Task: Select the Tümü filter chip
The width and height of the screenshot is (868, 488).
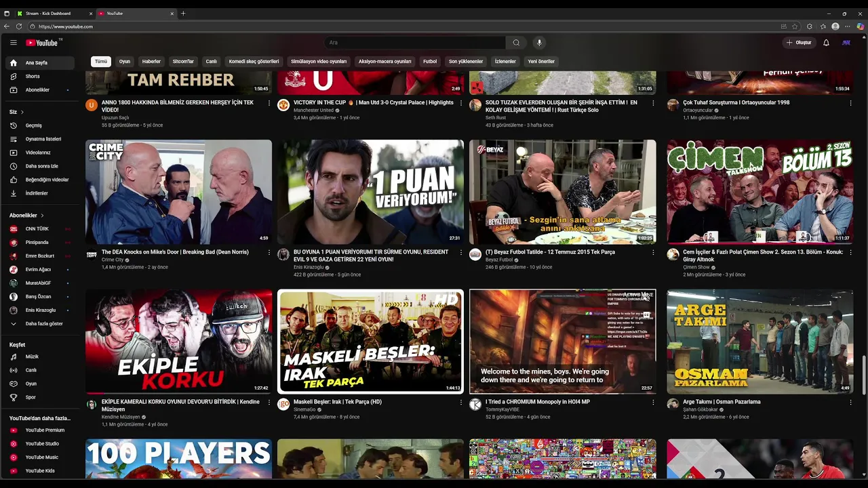Action: coord(101,61)
